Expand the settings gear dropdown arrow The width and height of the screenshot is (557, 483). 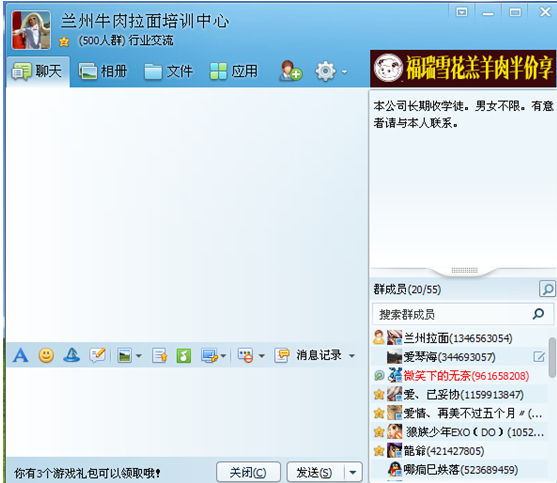(x=344, y=72)
